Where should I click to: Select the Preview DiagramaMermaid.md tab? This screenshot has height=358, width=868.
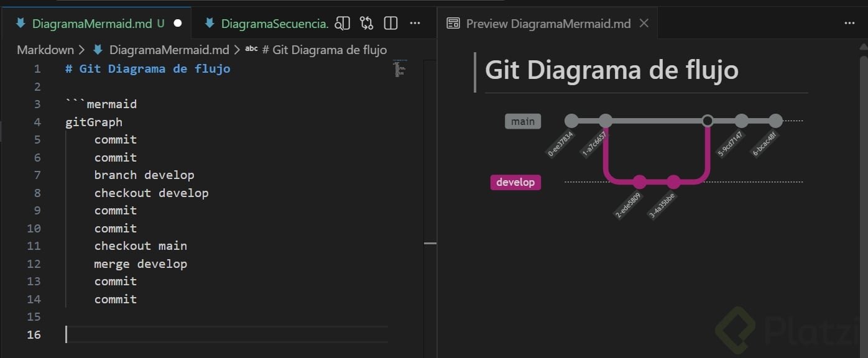click(547, 24)
